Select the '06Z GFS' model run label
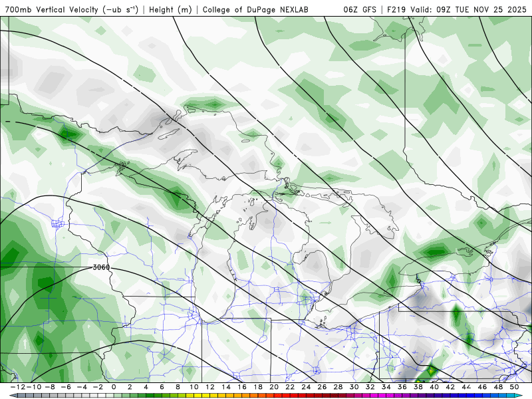This screenshot has width=532, height=399. (360, 9)
